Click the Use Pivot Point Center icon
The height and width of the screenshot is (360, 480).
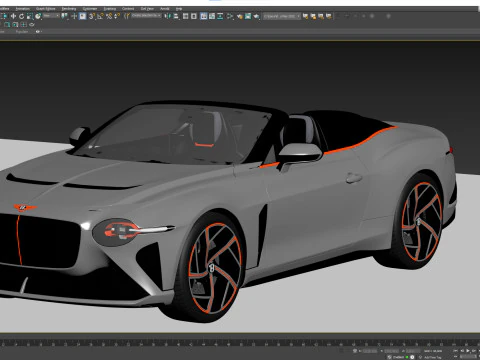(x=64, y=16)
